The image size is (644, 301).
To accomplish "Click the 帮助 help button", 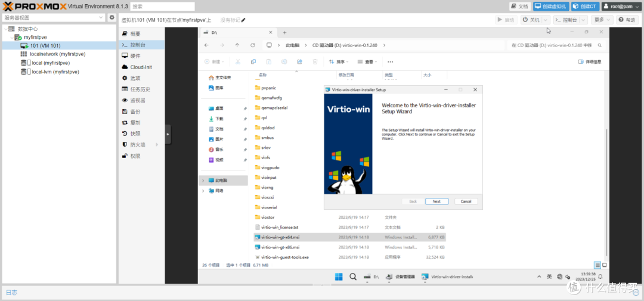I will [x=627, y=20].
